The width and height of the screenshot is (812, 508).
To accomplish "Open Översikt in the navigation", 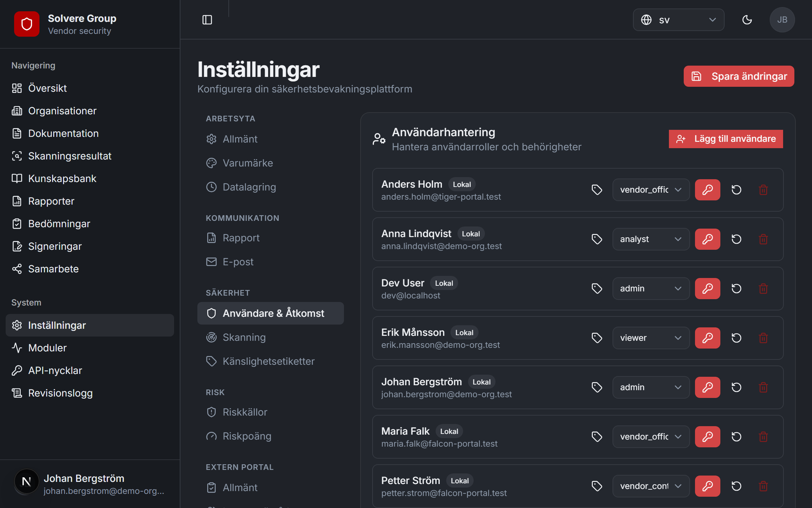I will pyautogui.click(x=90, y=88).
